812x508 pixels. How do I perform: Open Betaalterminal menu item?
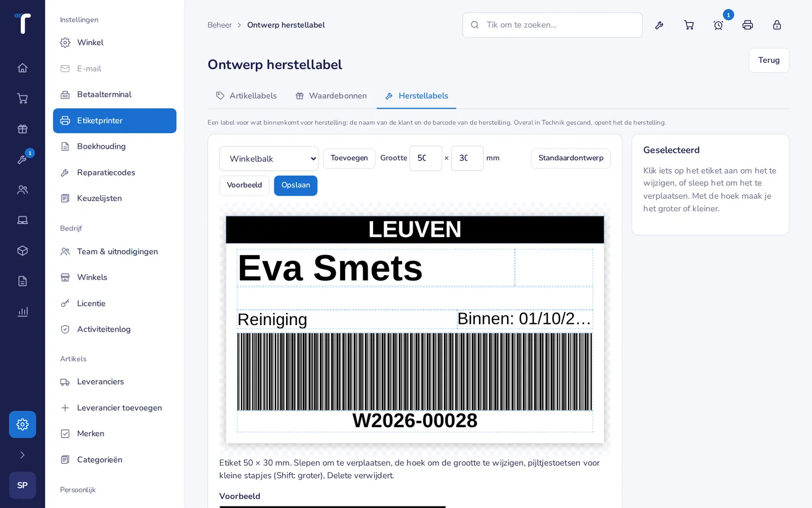[x=115, y=94]
